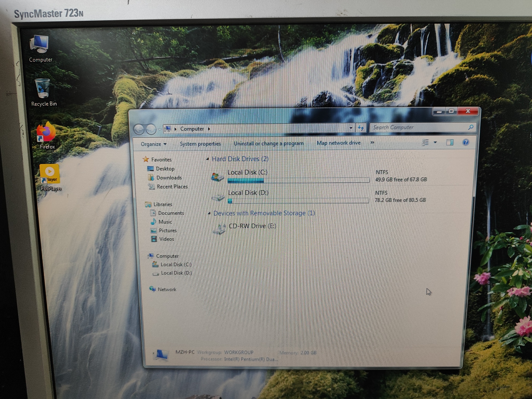Select the Local Disk (C:) drive
Screen dimensions: 532x399
tap(247, 173)
